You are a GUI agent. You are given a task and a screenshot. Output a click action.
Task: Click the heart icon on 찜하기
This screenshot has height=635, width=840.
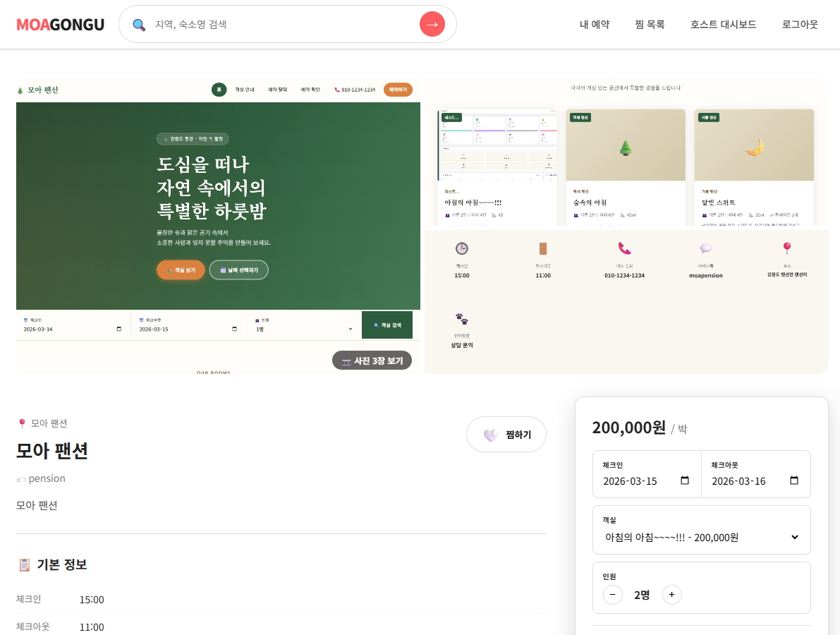click(x=490, y=435)
